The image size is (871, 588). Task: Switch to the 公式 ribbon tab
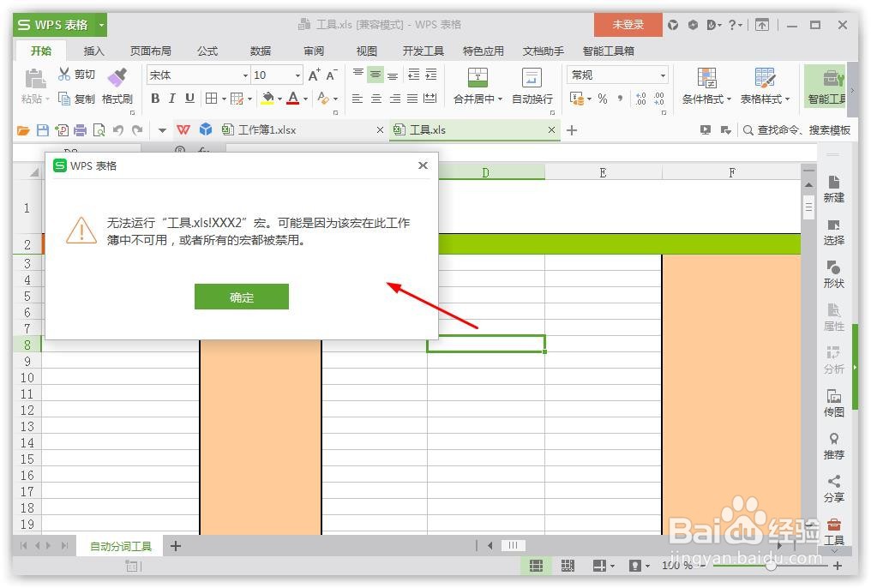click(x=207, y=51)
